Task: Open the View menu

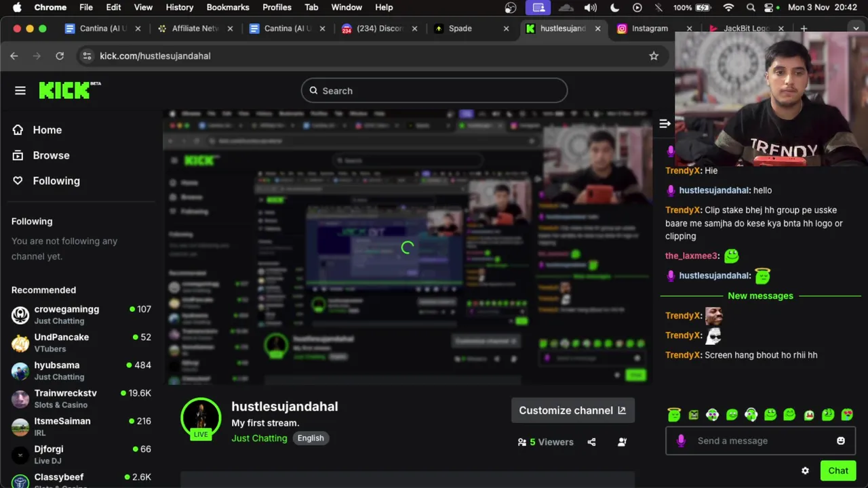Action: point(143,7)
